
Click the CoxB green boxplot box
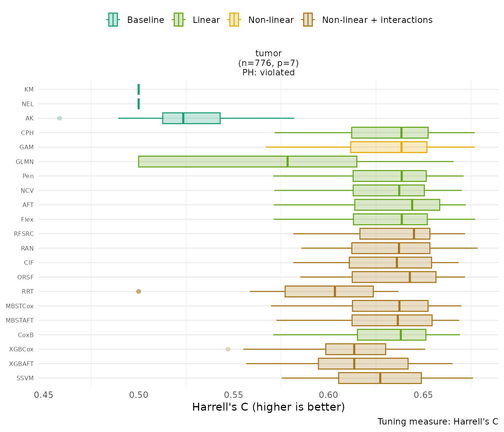(x=391, y=335)
